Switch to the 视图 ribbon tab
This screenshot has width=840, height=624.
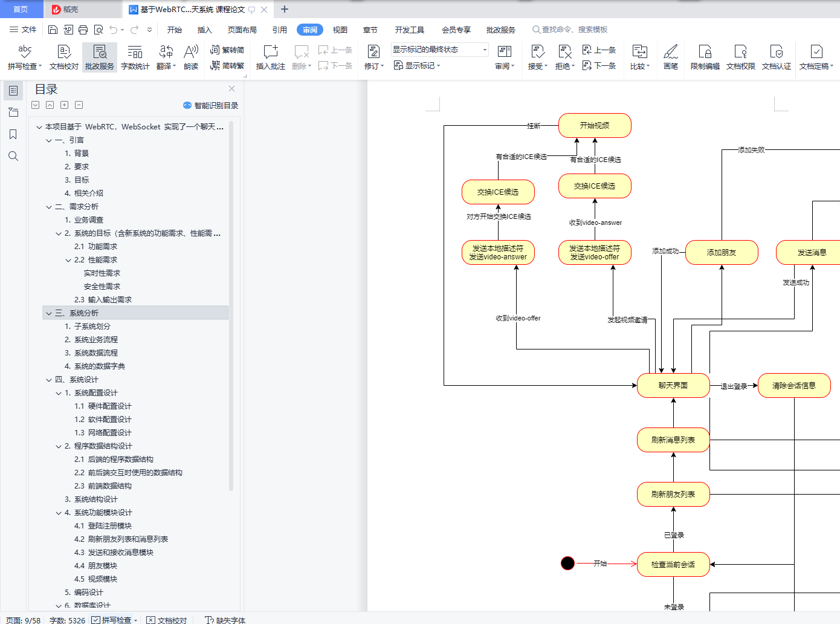pyautogui.click(x=340, y=30)
